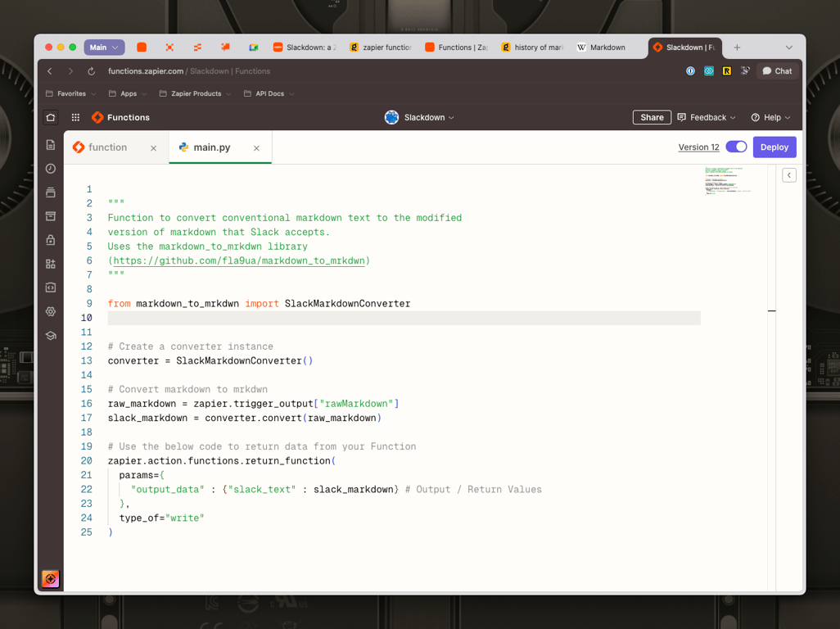The width and height of the screenshot is (840, 629).
Task: Open the code bracket icon in sidebar
Action: [51, 288]
